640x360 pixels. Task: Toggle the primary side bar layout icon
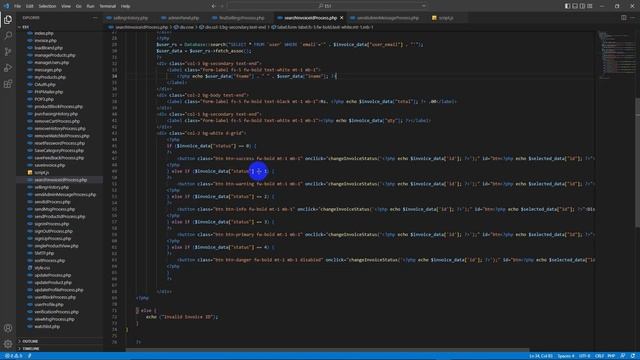pyautogui.click(x=567, y=6)
